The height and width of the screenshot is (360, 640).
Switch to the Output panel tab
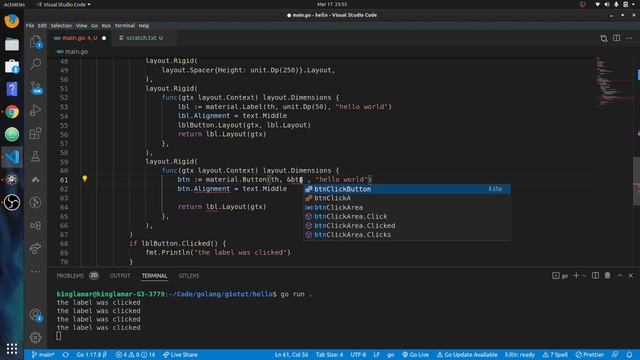tap(120, 276)
